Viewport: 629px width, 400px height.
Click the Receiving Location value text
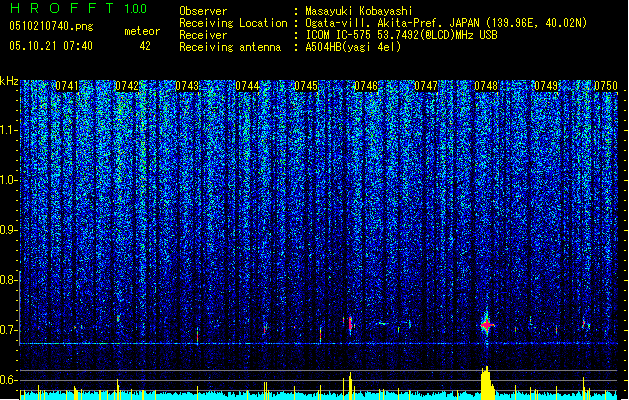(x=446, y=23)
